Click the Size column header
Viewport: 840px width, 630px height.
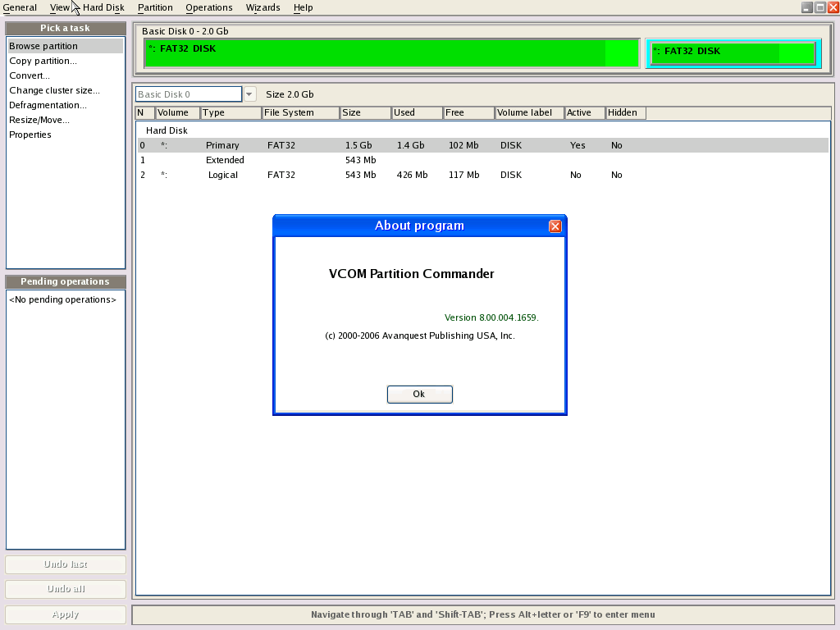pyautogui.click(x=365, y=112)
